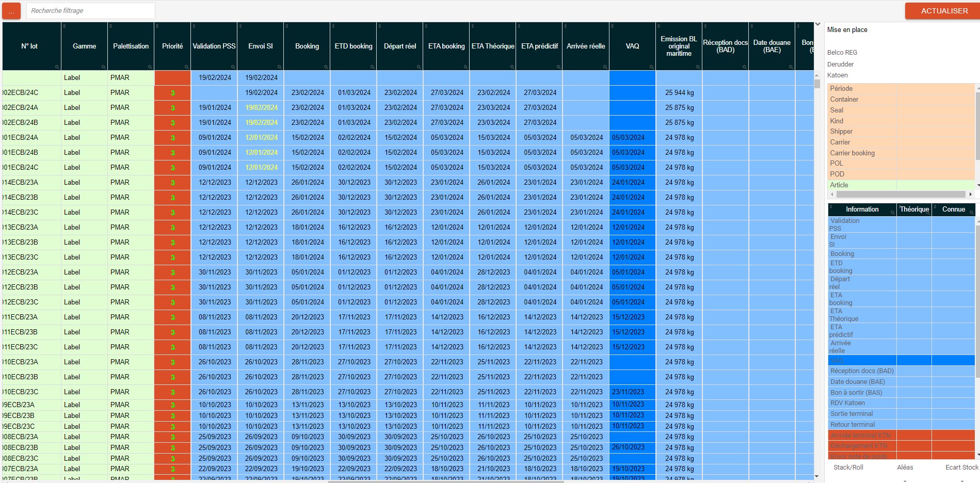Select Belco REG in the side panel
This screenshot has height=483, width=980.
pos(842,53)
